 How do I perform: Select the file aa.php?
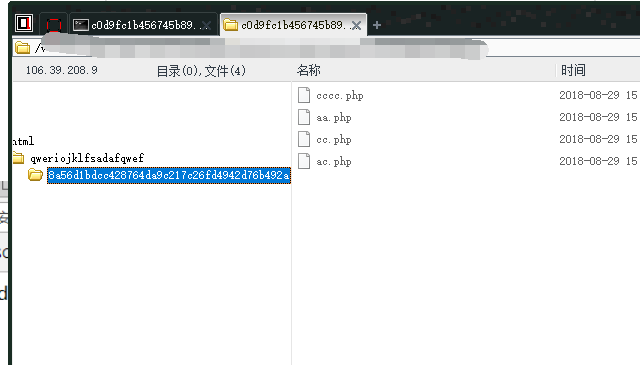coord(333,118)
